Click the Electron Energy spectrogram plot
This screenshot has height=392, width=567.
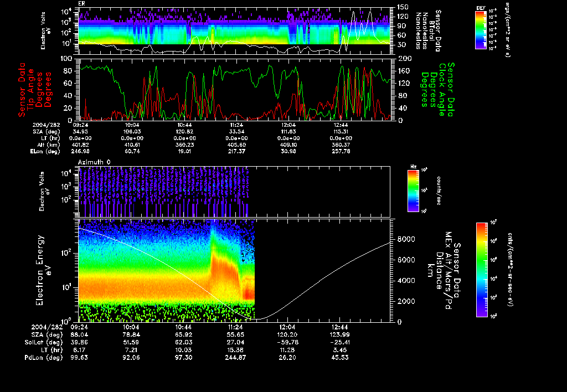coord(234,270)
